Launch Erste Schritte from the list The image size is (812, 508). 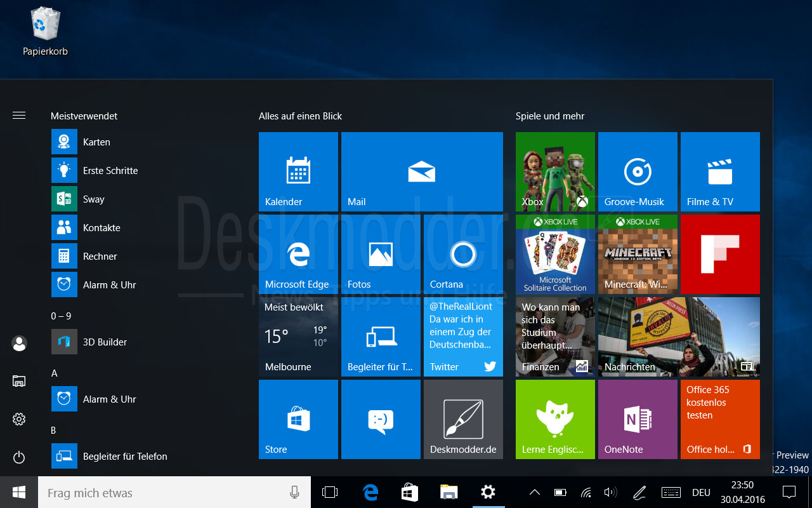(143, 170)
